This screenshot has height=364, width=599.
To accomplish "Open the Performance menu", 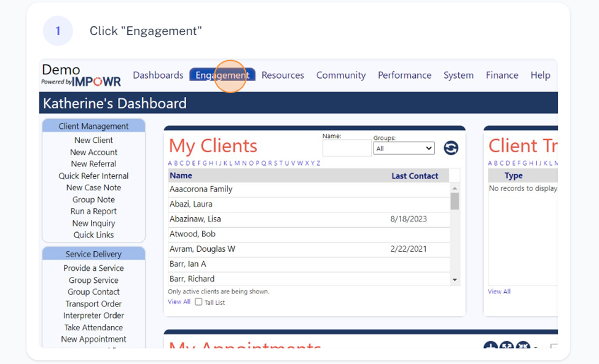I will [x=404, y=75].
